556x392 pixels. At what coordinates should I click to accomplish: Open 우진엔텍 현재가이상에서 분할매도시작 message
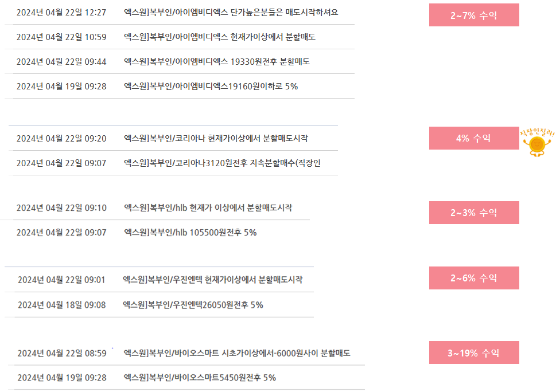pos(212,280)
